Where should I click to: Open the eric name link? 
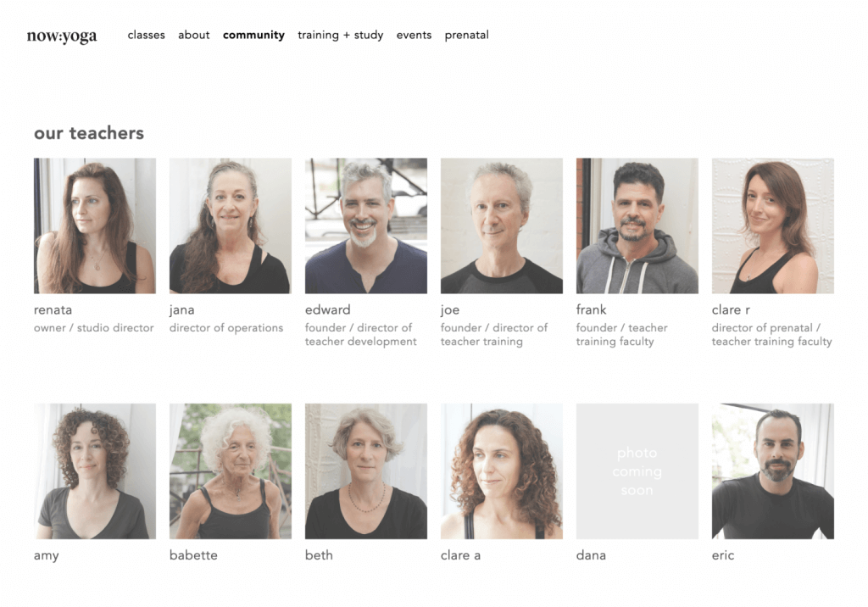723,555
